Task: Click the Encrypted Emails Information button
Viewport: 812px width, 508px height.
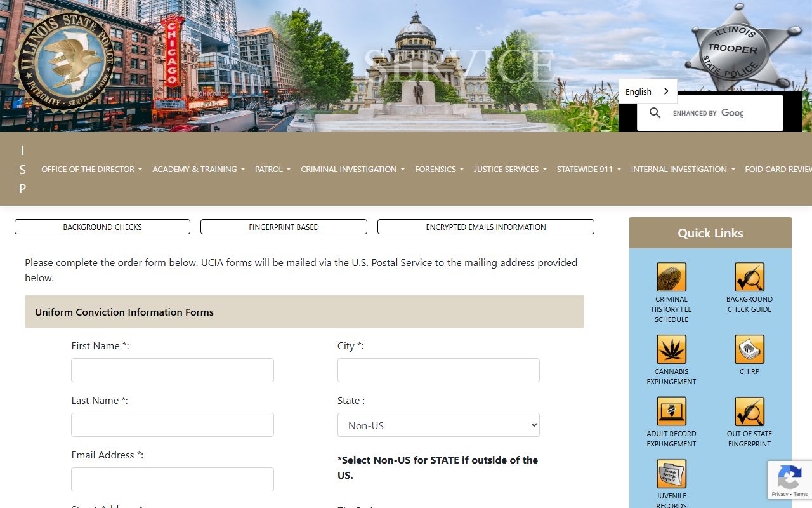Action: pyautogui.click(x=486, y=227)
